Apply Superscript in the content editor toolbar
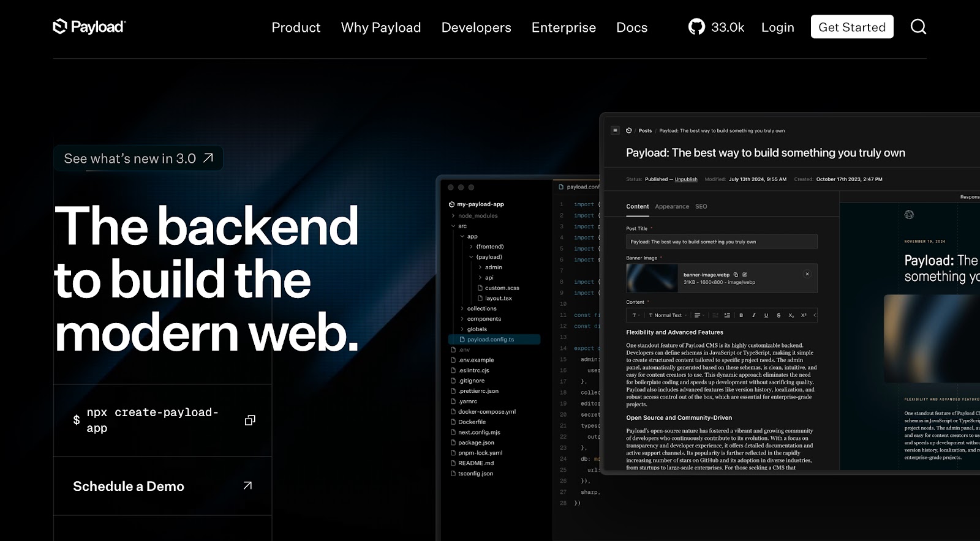This screenshot has width=980, height=541. (x=804, y=315)
